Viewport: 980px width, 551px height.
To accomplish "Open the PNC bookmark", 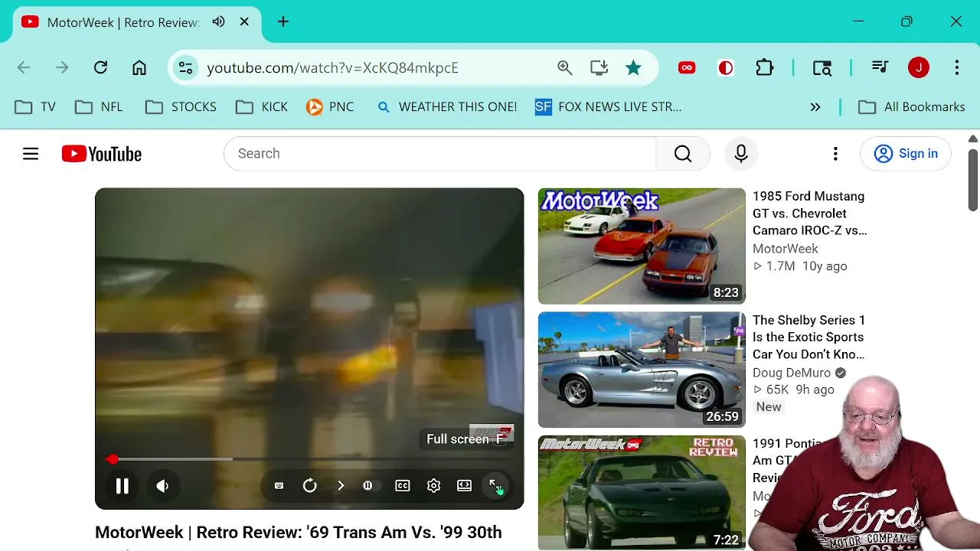I will coord(330,107).
